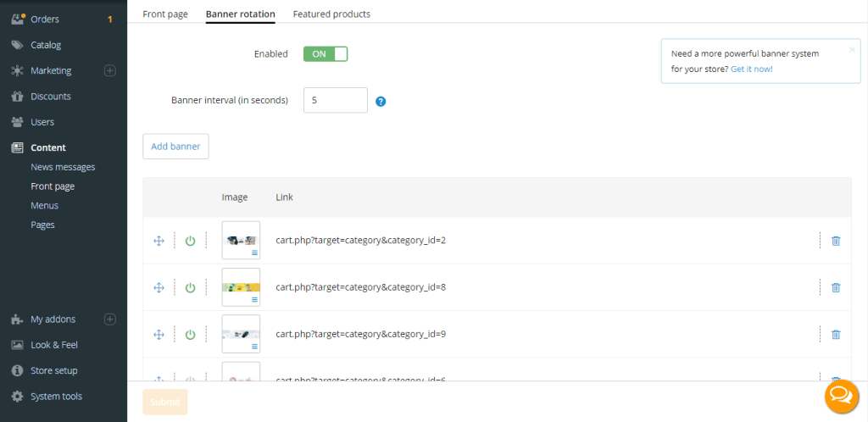Open the category_id=8 banner image thumbnail

[241, 287]
